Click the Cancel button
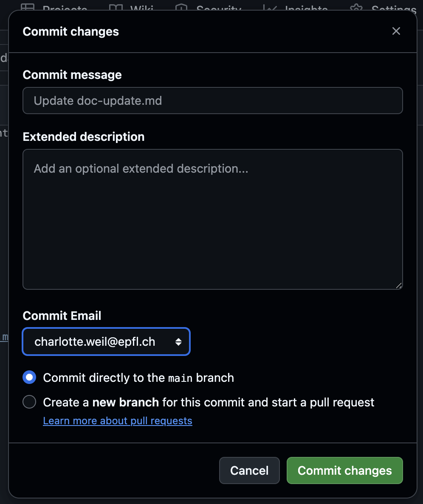 (249, 470)
